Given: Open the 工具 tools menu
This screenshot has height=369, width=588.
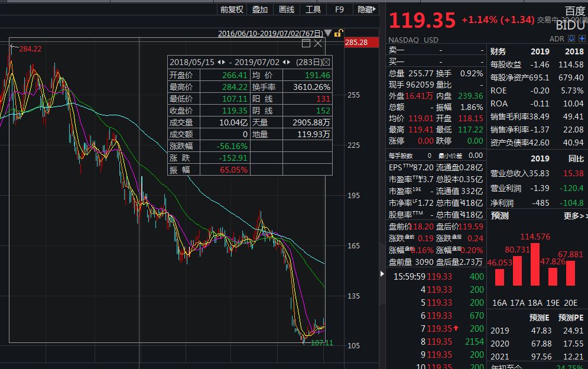Looking at the screenshot, I should [313, 10].
